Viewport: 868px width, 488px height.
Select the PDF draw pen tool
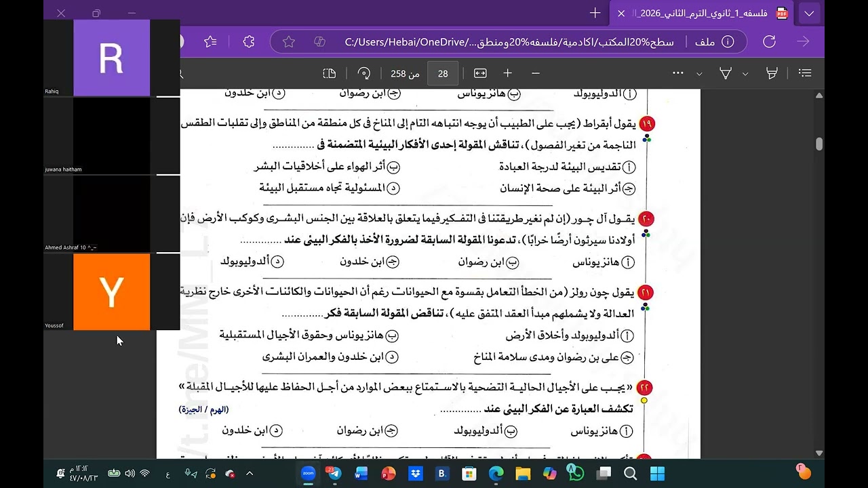pos(726,73)
